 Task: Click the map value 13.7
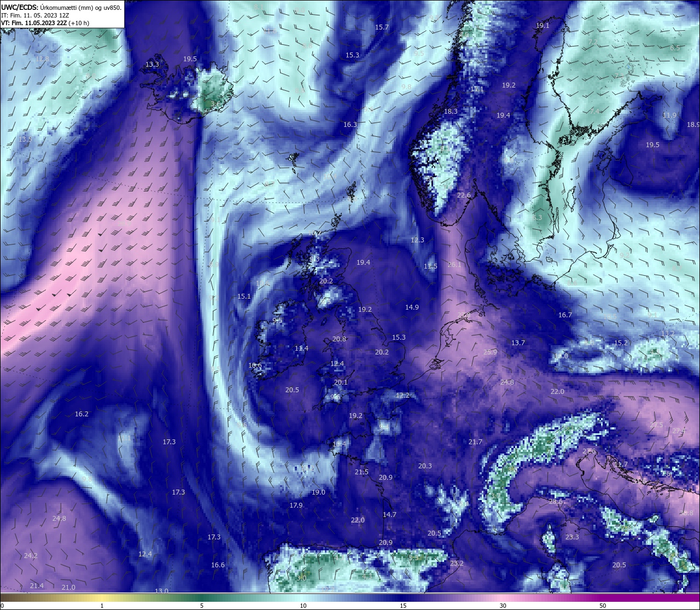[518, 342]
